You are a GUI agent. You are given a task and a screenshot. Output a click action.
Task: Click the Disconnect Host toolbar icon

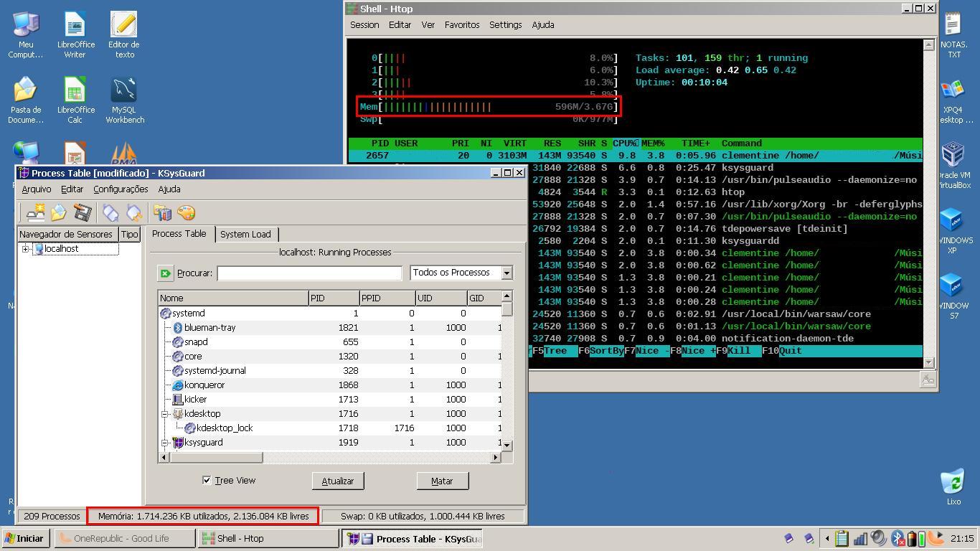[x=134, y=212]
